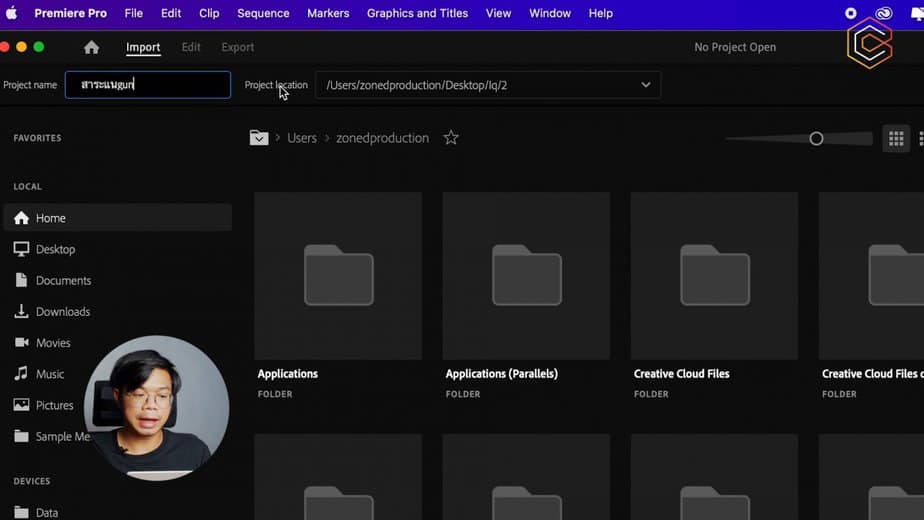This screenshot has height=520, width=924.
Task: Open the File menu
Action: (x=134, y=13)
